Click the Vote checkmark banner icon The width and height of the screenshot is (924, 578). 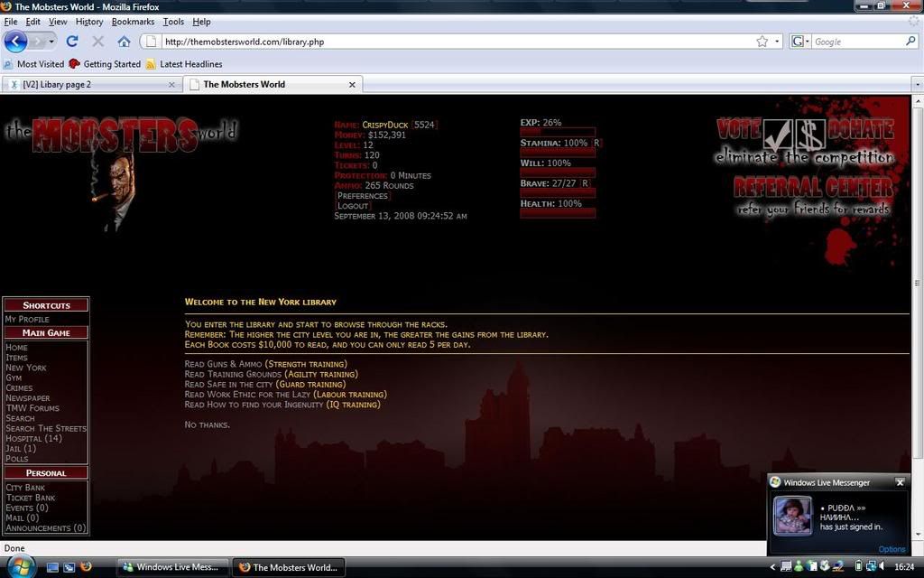coord(778,134)
